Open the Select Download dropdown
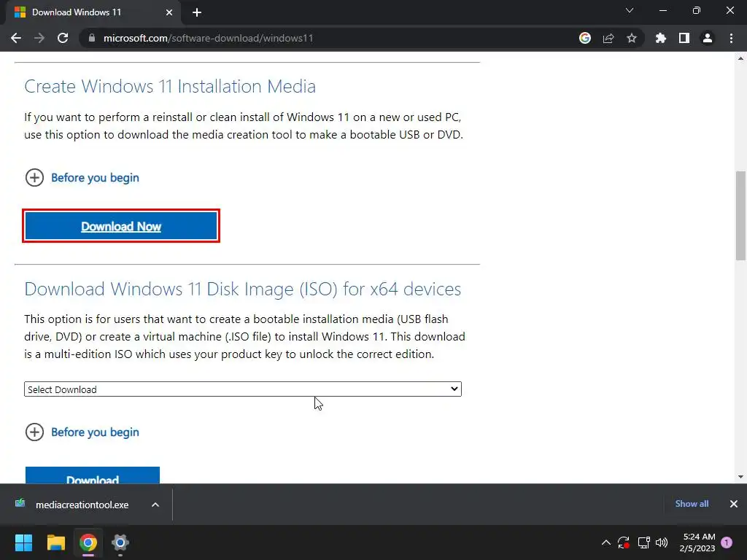 coord(243,389)
